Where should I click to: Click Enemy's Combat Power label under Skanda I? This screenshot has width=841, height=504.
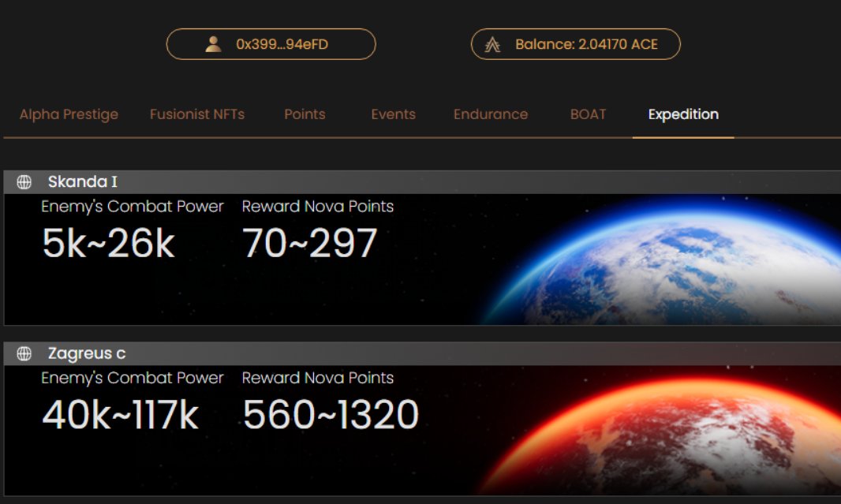click(x=133, y=207)
